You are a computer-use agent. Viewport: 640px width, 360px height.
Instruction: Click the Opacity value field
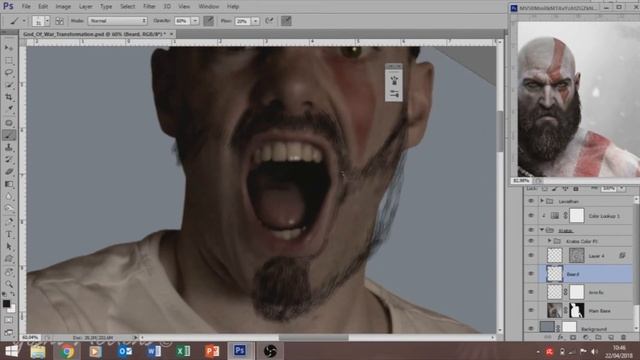click(182, 21)
